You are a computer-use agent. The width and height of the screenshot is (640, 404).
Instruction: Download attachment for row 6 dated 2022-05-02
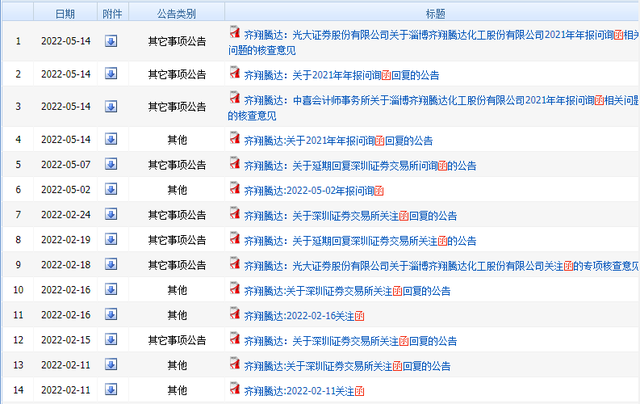(111, 189)
